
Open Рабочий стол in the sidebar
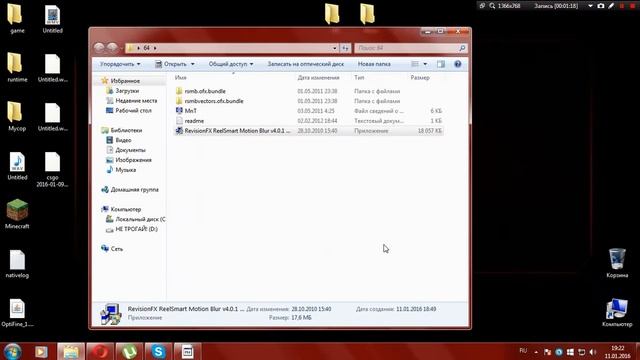click(133, 110)
